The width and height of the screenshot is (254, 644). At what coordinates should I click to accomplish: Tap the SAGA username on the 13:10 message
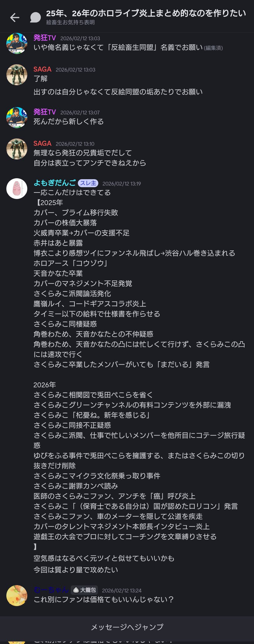coord(42,143)
